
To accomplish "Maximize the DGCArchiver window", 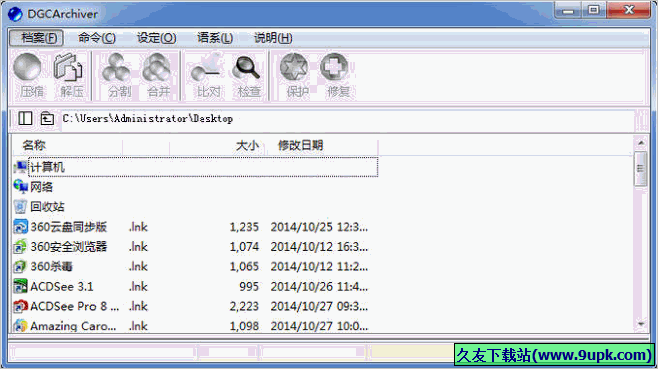I will (x=594, y=10).
